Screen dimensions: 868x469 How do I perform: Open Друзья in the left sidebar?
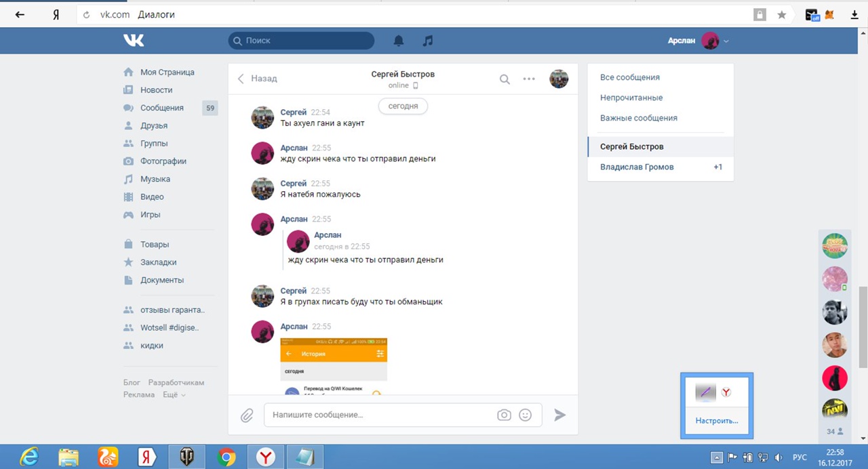tap(154, 125)
